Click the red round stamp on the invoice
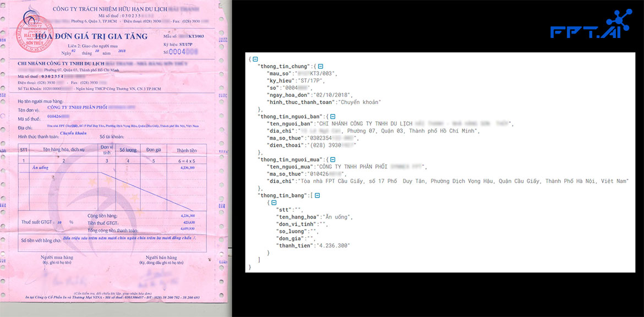This screenshot has width=644, height=317. click(35, 34)
